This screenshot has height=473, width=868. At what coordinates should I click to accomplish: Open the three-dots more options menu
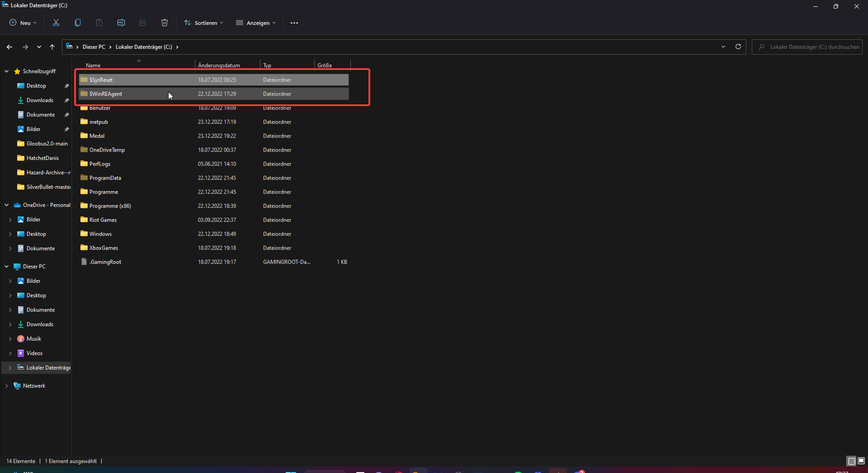click(294, 23)
